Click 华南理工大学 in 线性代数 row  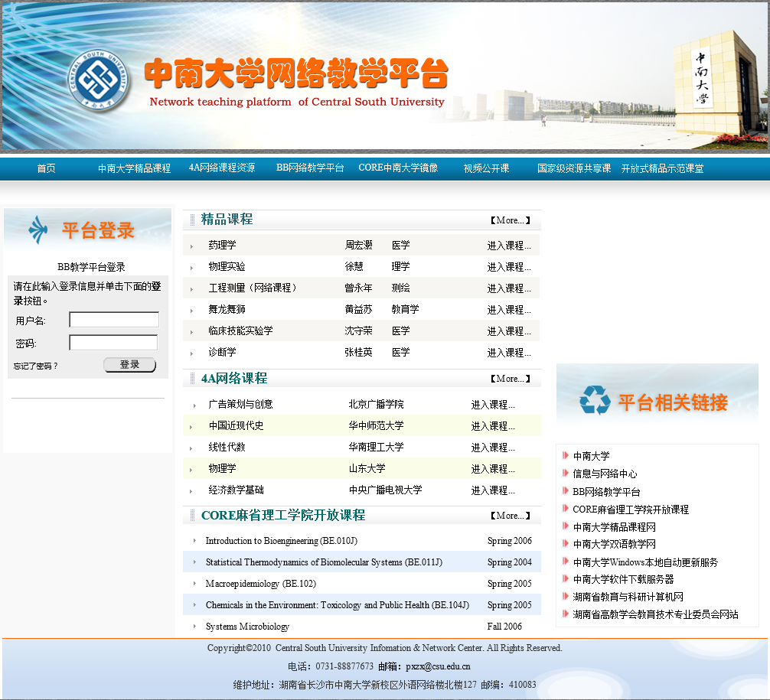click(x=376, y=447)
